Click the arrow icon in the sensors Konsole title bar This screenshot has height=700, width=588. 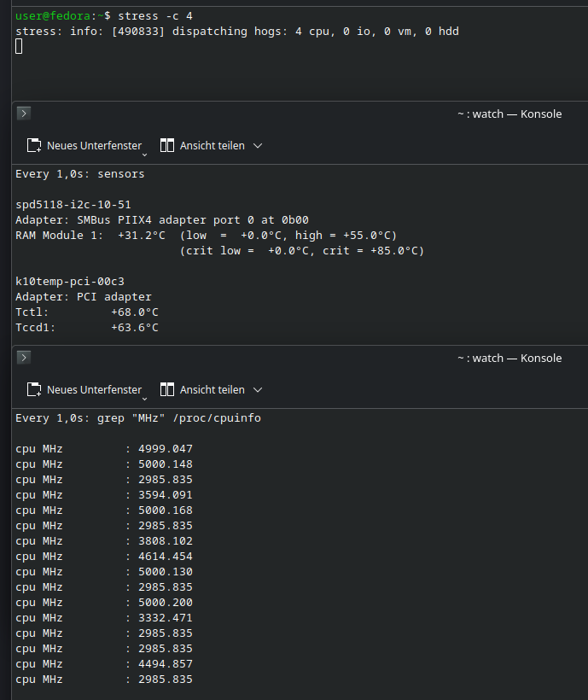pyautogui.click(x=24, y=114)
